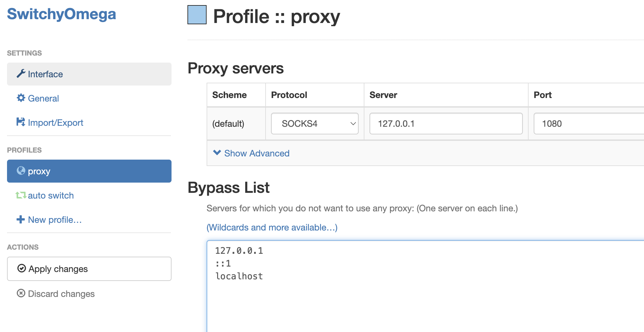Click the Bypass List heading
Viewport: 644px width, 332px height.
(x=229, y=187)
